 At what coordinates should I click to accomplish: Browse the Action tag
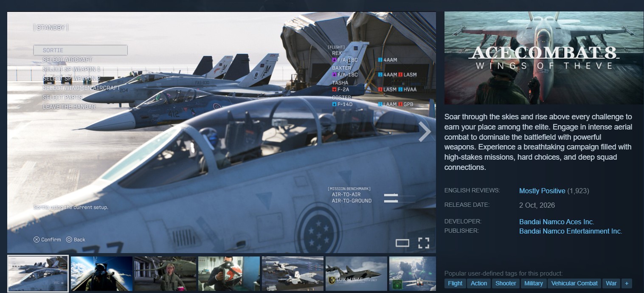tap(479, 283)
